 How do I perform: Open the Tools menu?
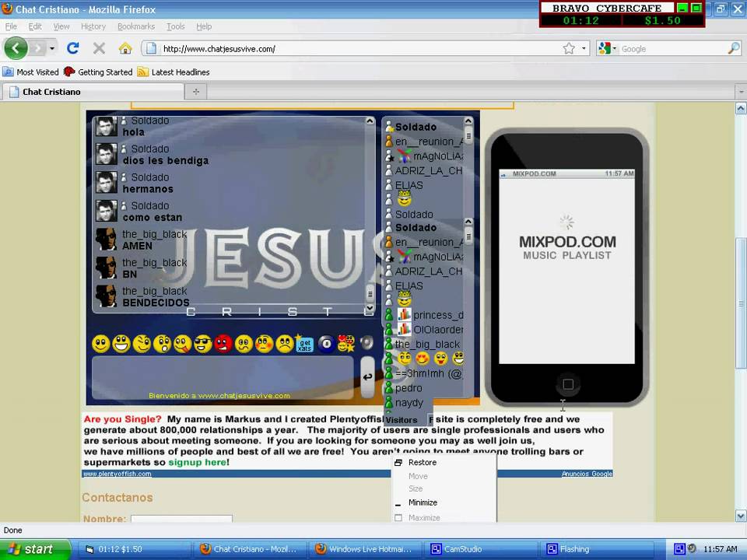coord(176,26)
